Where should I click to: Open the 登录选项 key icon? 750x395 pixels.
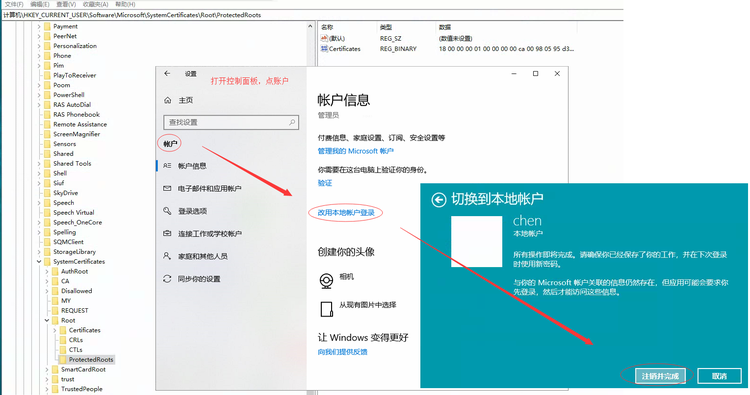[x=167, y=211]
